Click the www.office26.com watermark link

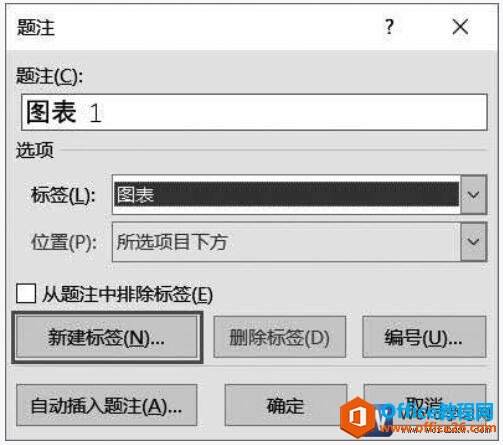(438, 428)
